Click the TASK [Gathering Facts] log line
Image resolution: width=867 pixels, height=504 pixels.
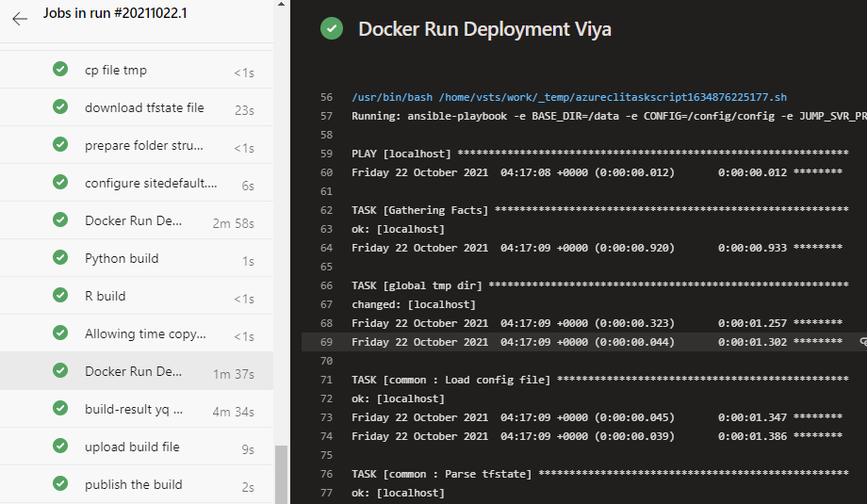pos(600,210)
